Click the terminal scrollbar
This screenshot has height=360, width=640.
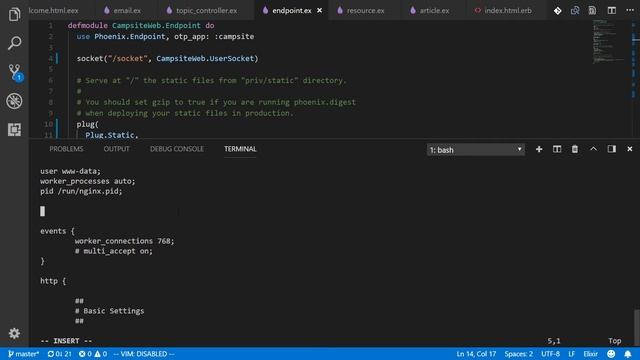tap(637, 327)
